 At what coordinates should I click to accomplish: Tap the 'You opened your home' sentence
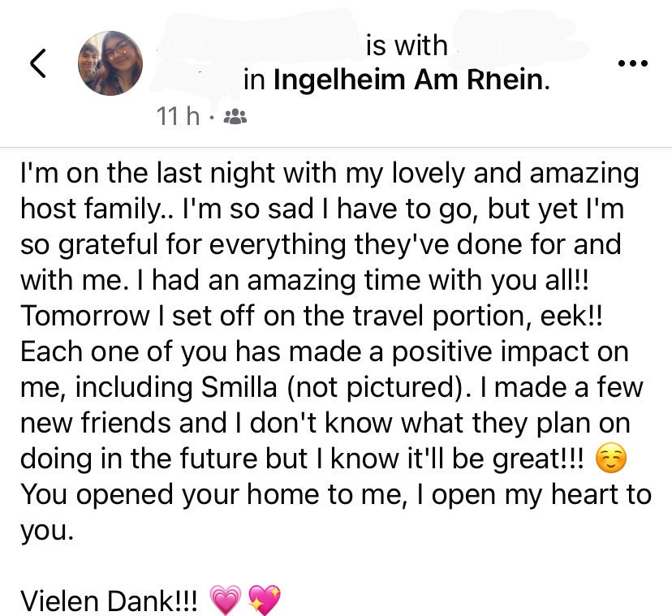click(336, 512)
